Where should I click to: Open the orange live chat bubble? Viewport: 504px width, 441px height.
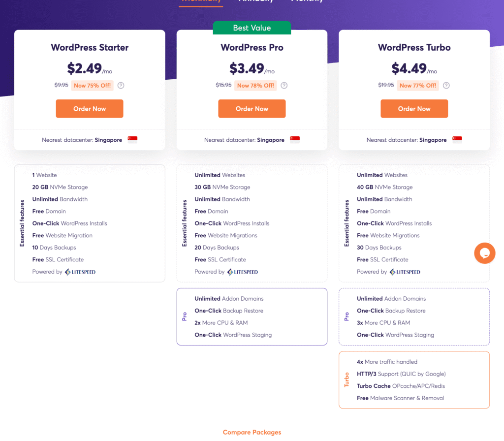(484, 253)
